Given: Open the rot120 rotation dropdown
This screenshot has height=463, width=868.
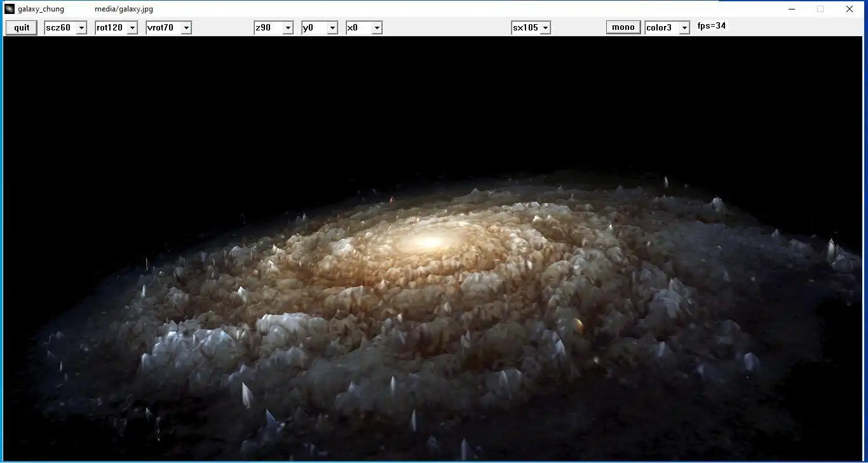Looking at the screenshot, I should pyautogui.click(x=116, y=28).
